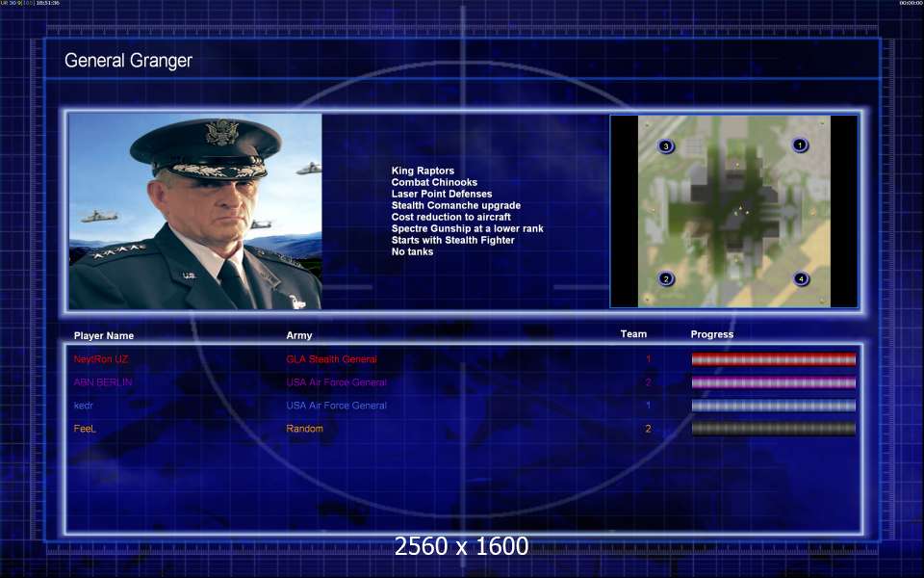Select start position 1 on the map

click(x=800, y=144)
